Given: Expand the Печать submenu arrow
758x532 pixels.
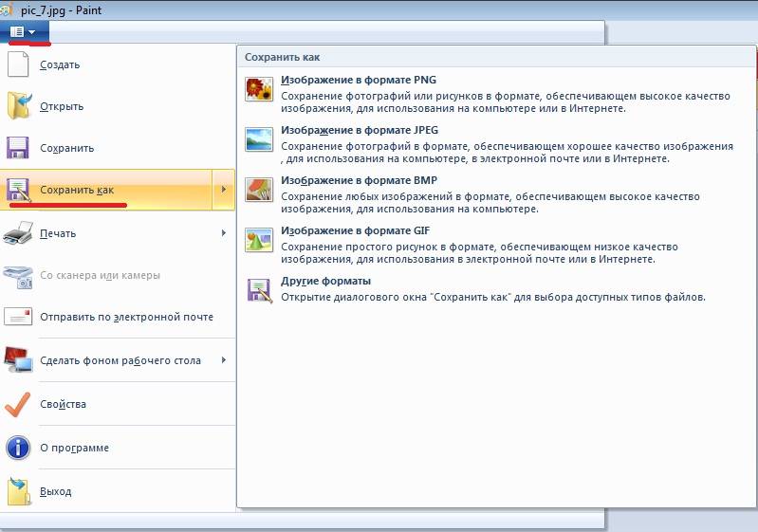Looking at the screenshot, I should [x=223, y=233].
